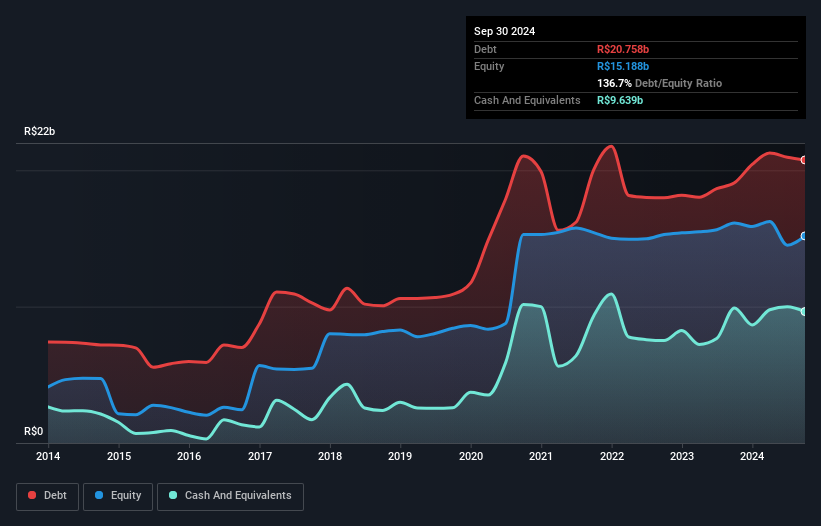Click the R$15.188b equity value

coord(623,66)
